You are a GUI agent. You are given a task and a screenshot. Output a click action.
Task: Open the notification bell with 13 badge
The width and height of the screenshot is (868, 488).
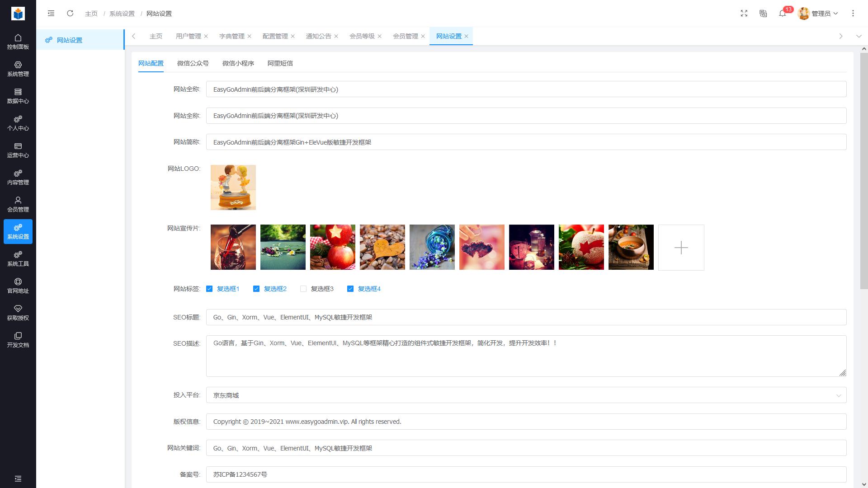point(783,14)
